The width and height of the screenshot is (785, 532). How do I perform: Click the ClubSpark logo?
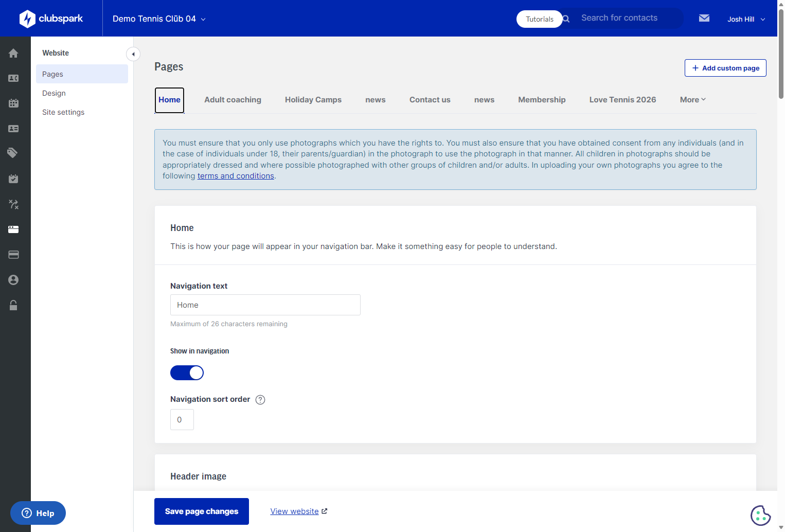pos(51,19)
